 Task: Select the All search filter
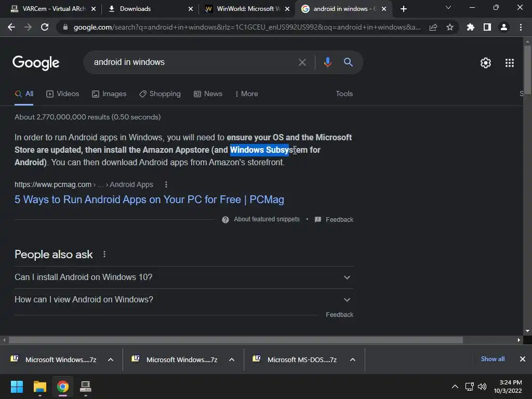(x=24, y=94)
